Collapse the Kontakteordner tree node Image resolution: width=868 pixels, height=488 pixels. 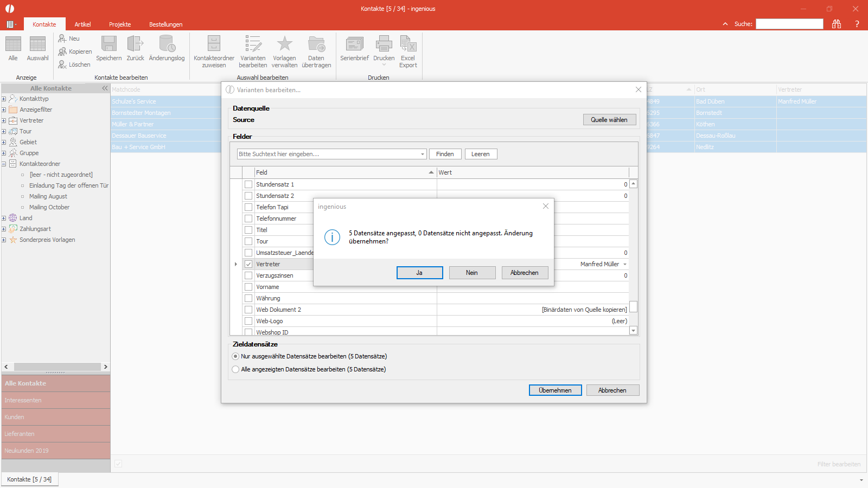4,164
